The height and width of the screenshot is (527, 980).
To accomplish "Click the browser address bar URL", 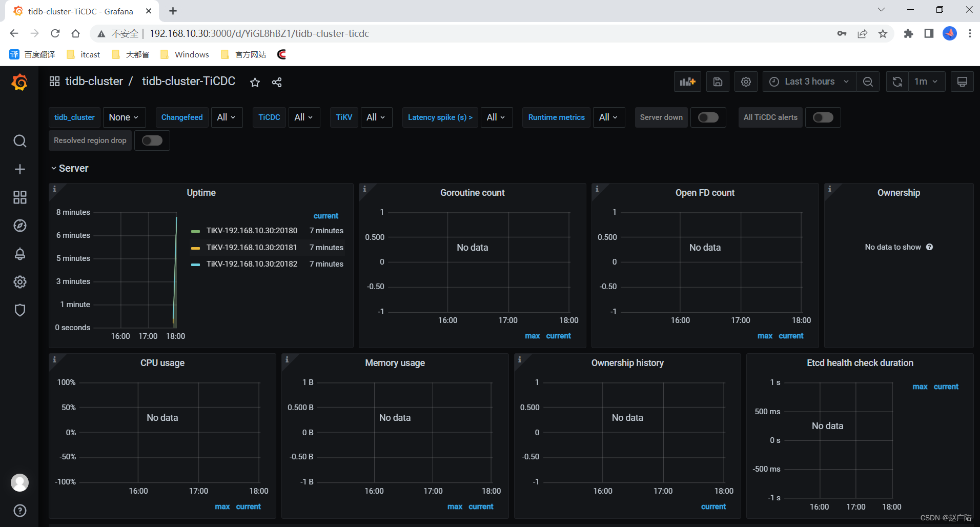I will (x=259, y=33).
